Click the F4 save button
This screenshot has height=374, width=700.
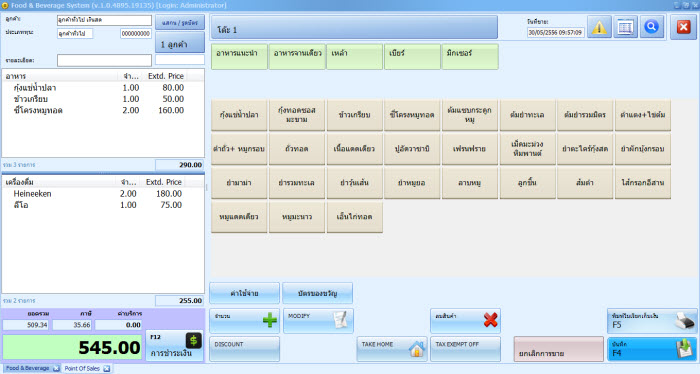[652, 349]
